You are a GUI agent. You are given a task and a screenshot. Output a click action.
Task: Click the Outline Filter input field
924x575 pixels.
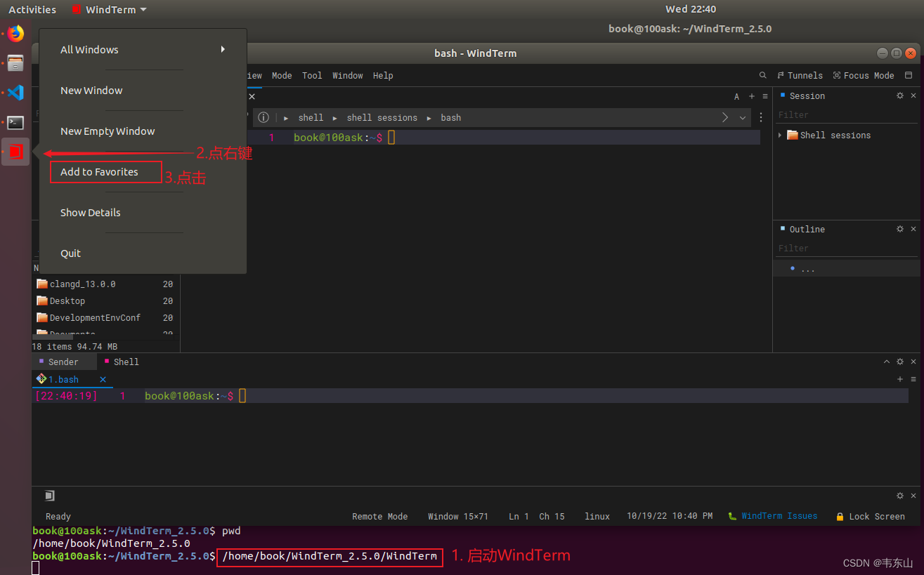(x=847, y=248)
